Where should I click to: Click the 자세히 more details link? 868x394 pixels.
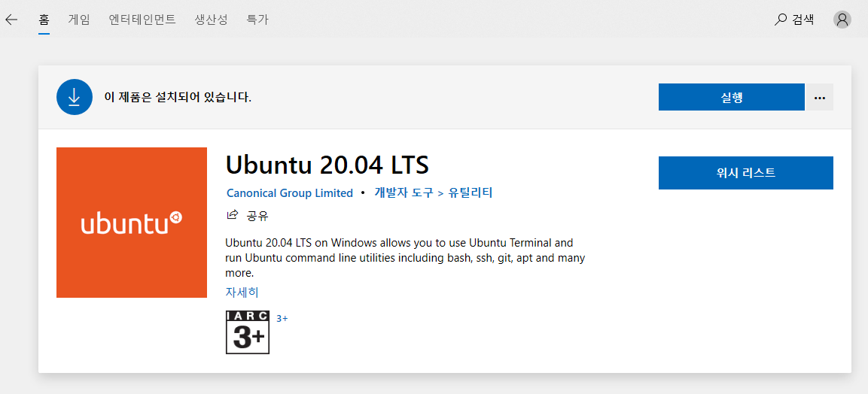242,292
